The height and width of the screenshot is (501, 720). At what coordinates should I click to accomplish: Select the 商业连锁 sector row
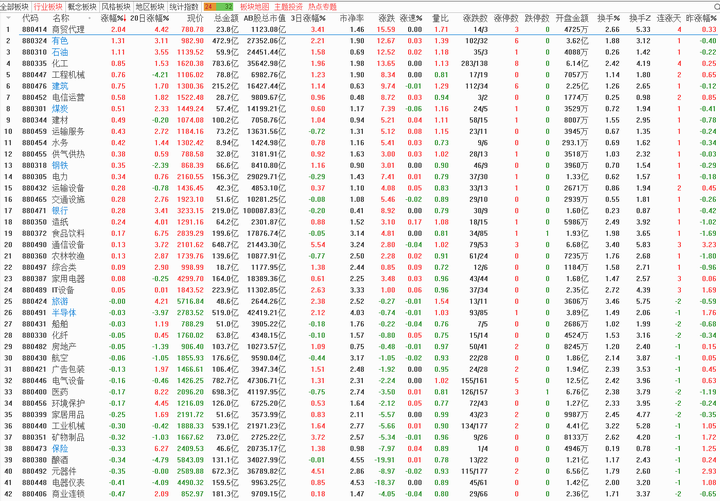360,494
